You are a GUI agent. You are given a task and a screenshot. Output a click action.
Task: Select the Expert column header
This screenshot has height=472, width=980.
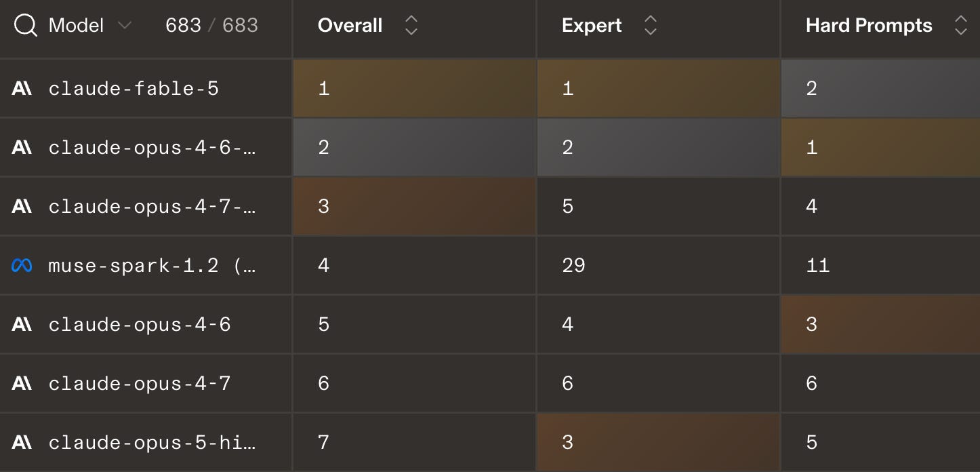[592, 26]
